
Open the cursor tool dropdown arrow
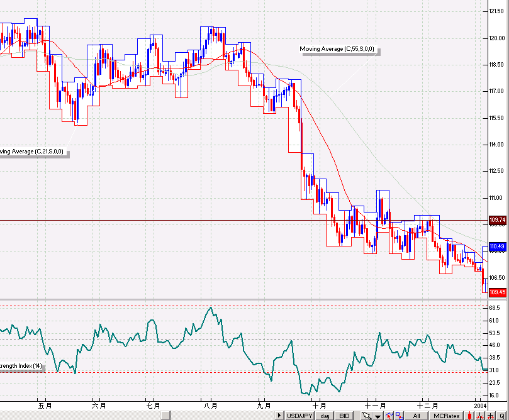coord(378,416)
